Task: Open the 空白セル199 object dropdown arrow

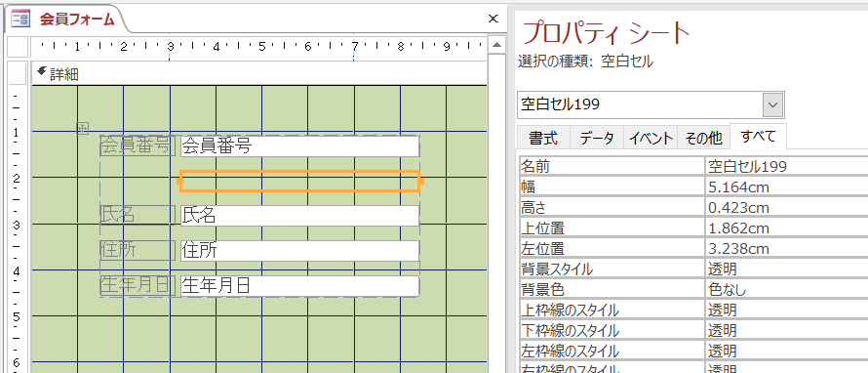Action: click(773, 104)
